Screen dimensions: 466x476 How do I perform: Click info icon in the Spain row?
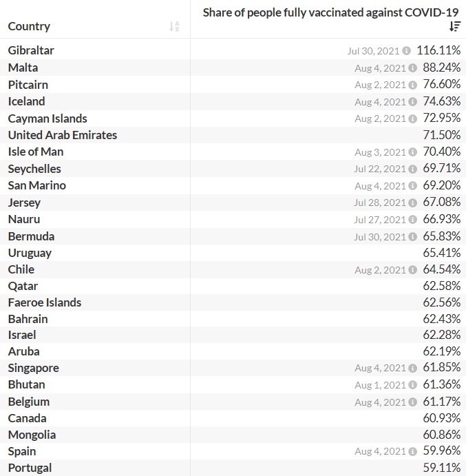pos(413,452)
